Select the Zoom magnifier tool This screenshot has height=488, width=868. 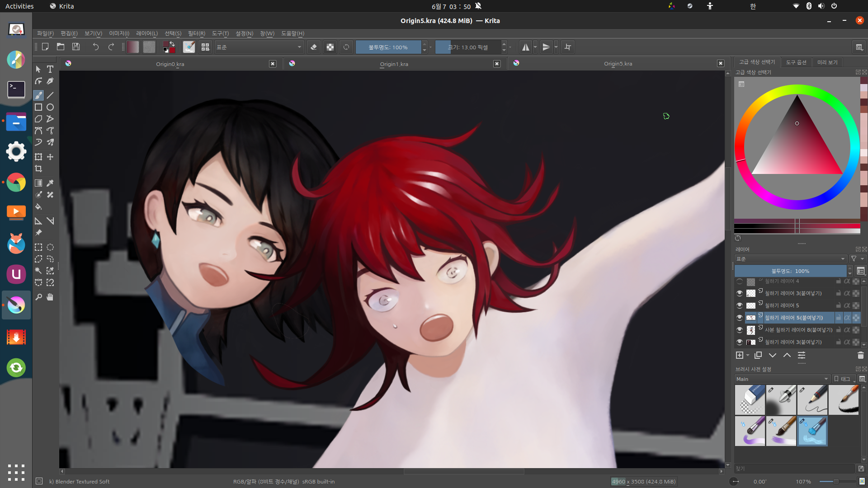tap(38, 297)
